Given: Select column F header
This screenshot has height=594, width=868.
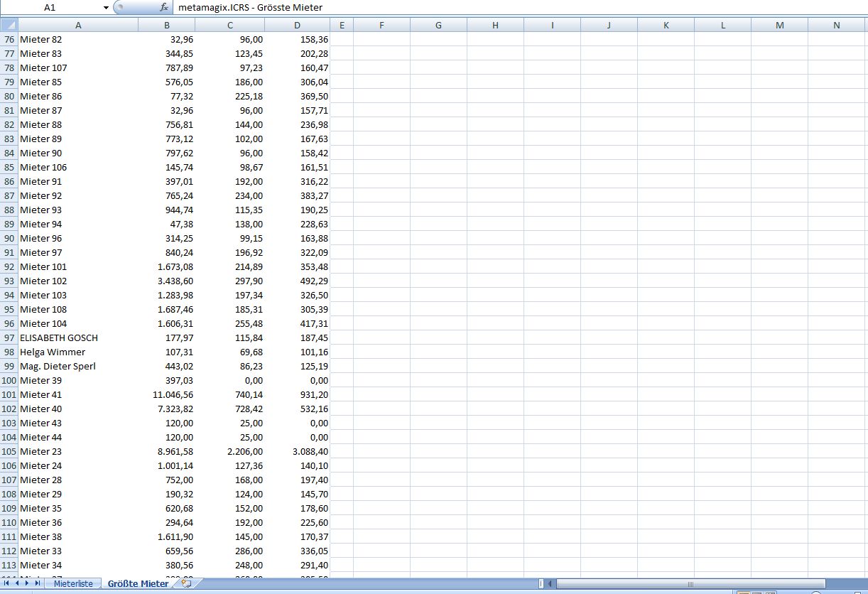Looking at the screenshot, I should tap(381, 25).
